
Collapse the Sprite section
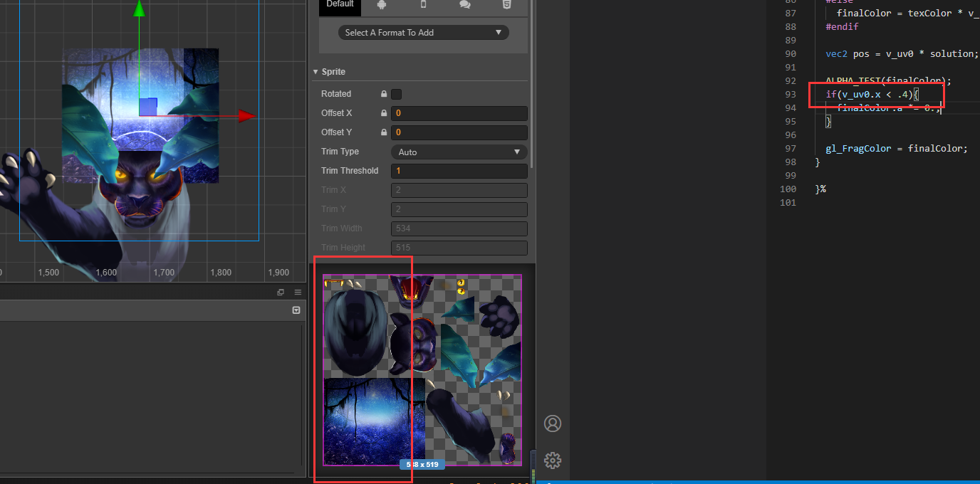316,71
